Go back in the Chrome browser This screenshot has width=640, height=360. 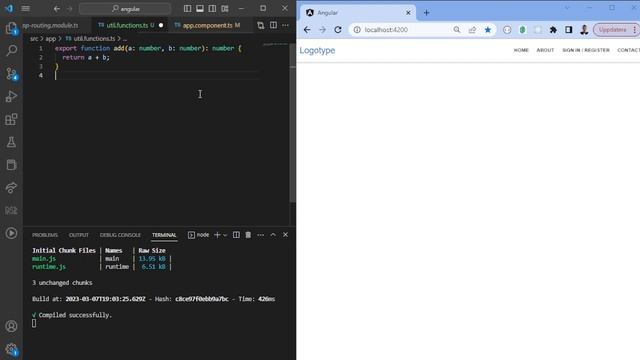307,30
